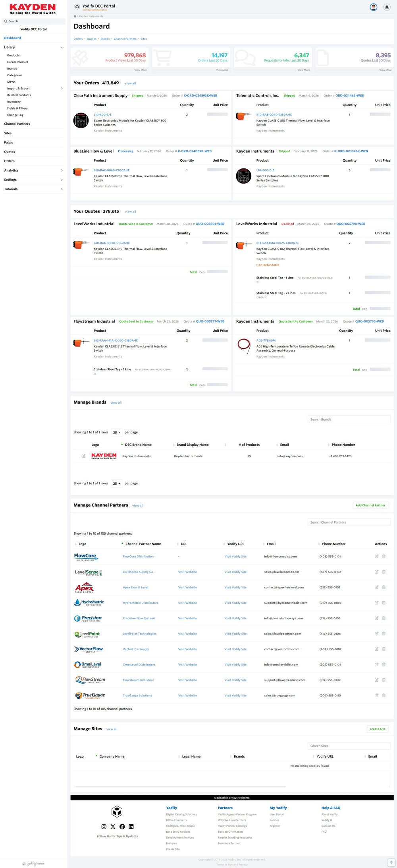Delete the Apex Flow & Level partner
Screen dimensions: 397x868
tap(384, 587)
